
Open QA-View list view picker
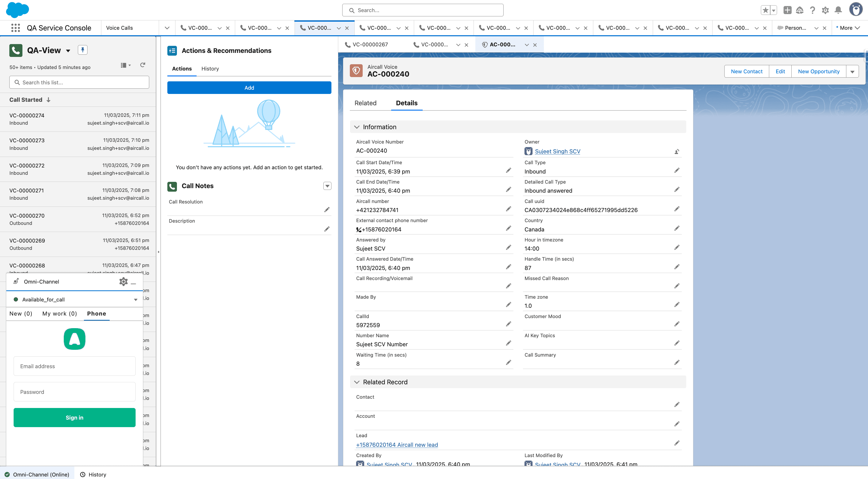click(x=68, y=51)
